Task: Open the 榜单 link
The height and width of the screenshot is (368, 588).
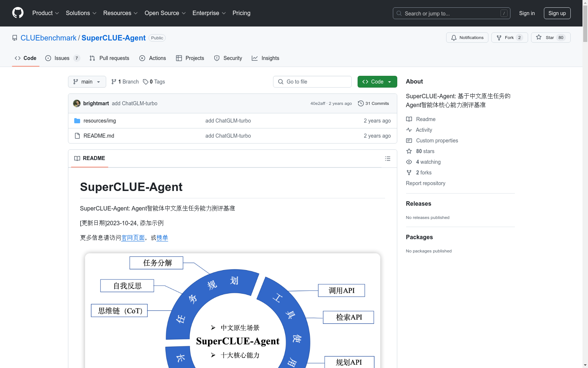Action: [x=162, y=238]
